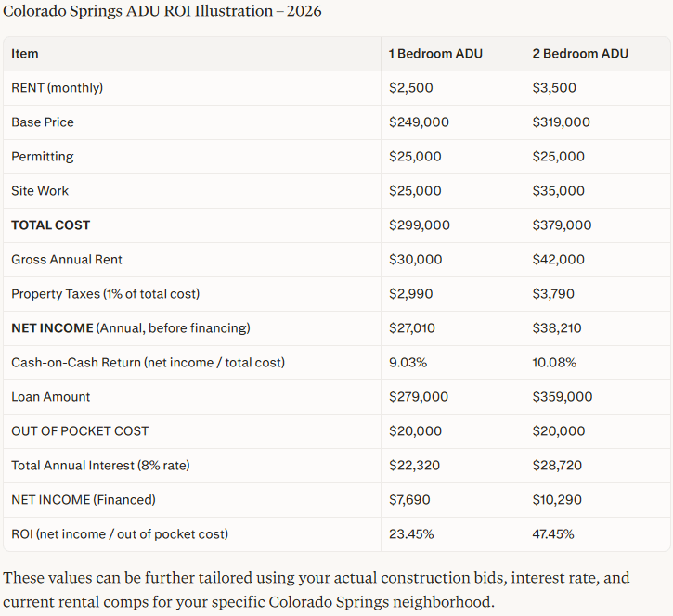The image size is (673, 616).
Task: Select the '2 Bedroom ADU' column header
Action: point(580,54)
